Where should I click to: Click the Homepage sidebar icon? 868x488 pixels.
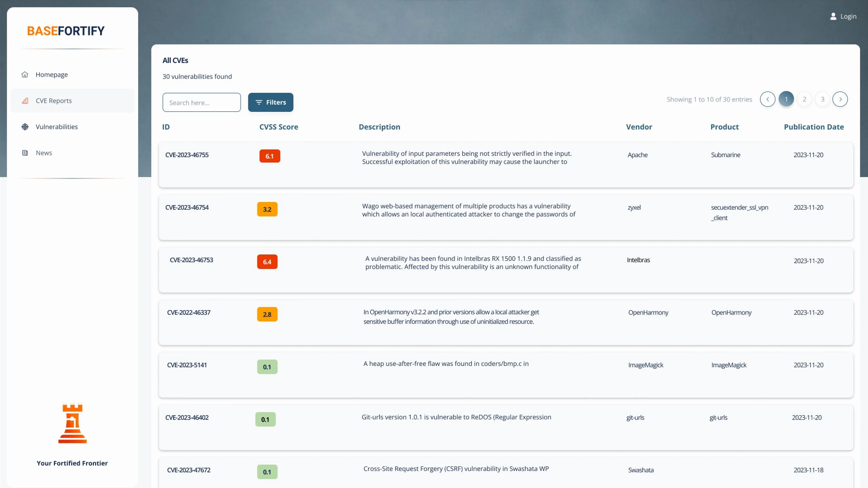[25, 74]
